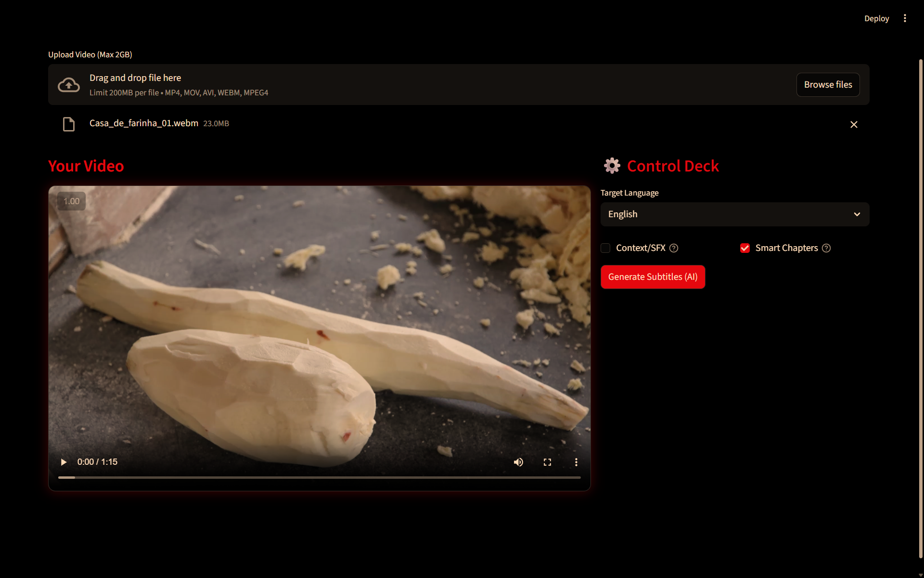Click the uploaded file document icon
Screen dimensions: 924x578
[69, 124]
